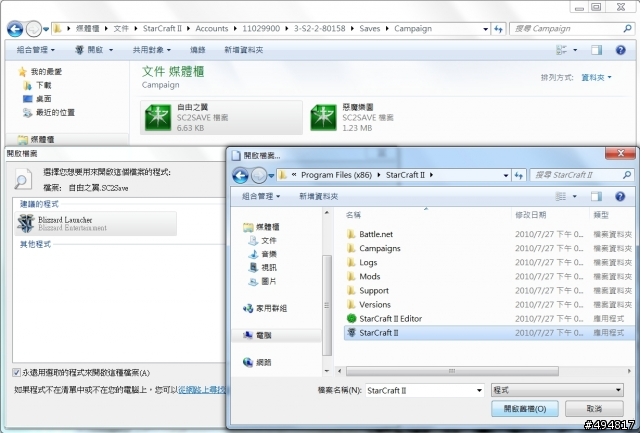Refresh the StarCraft II folder in dialog
The width and height of the screenshot is (641, 433).
pyautogui.click(x=519, y=175)
